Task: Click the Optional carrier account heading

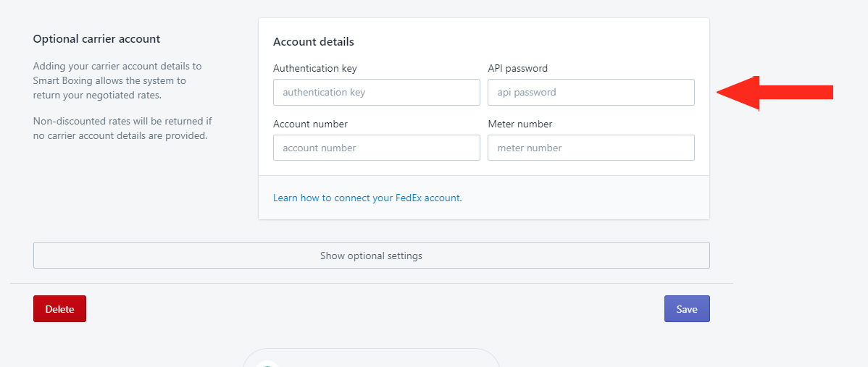Action: point(96,39)
